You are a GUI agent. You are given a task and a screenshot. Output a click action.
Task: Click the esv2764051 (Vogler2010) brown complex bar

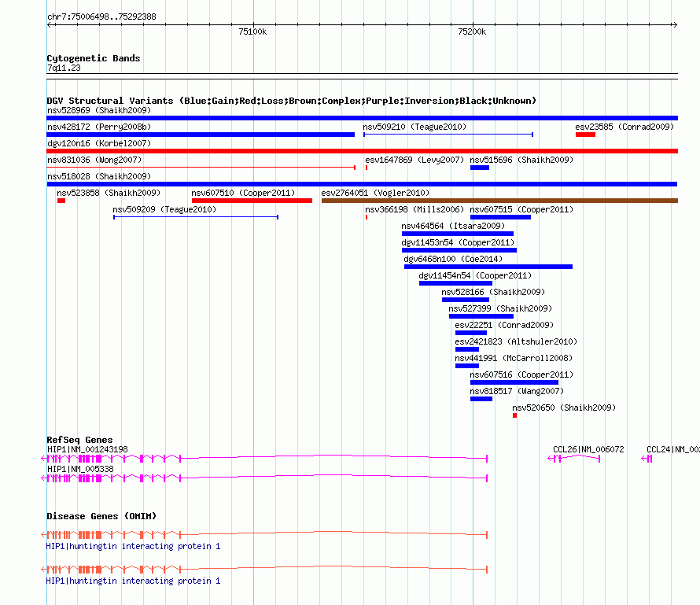(x=499, y=201)
